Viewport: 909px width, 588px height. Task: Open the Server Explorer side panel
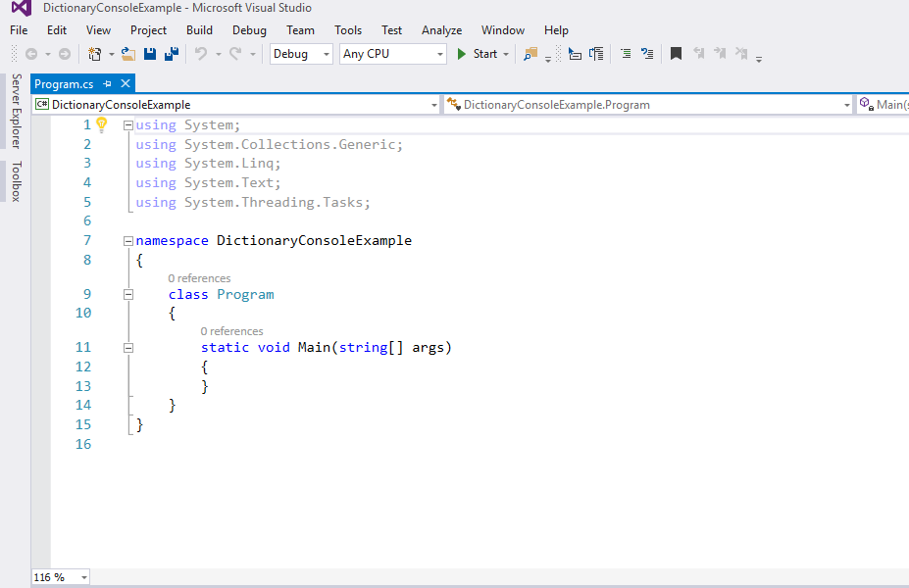click(16, 113)
